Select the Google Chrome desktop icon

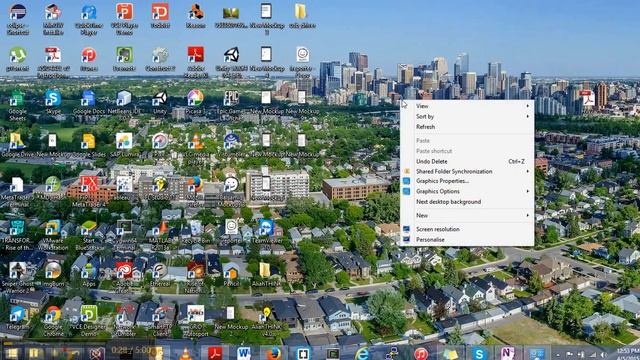[53, 320]
